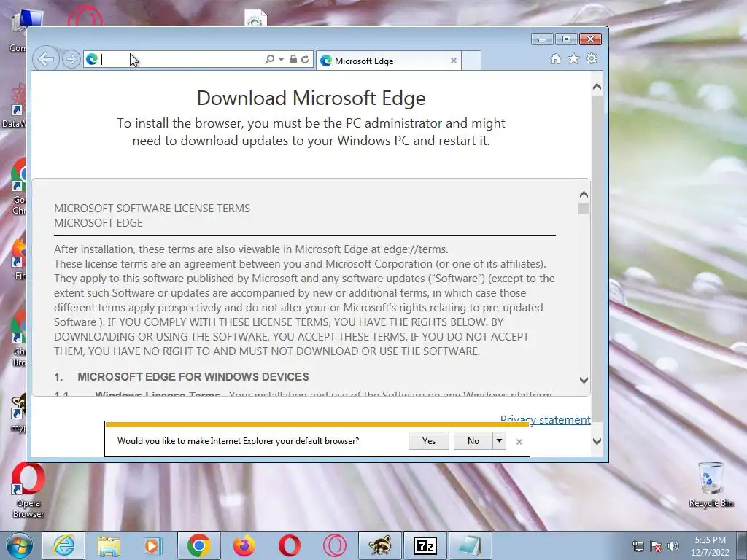Image resolution: width=747 pixels, height=560 pixels.
Task: Click the "MICROSOFT EDGE FOR WINDOWS DEVICES" section heading
Action: click(193, 377)
